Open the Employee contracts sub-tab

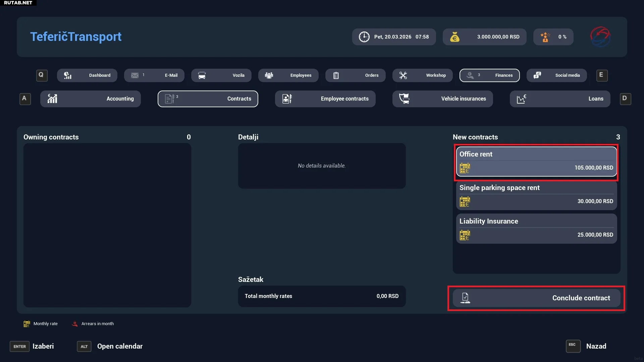325,99
